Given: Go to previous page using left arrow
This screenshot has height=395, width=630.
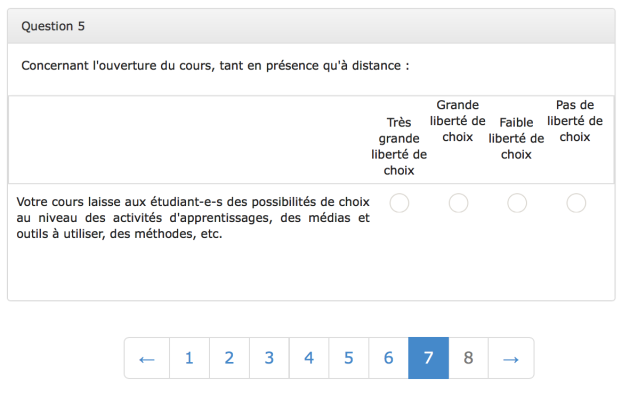Looking at the screenshot, I should point(147,358).
